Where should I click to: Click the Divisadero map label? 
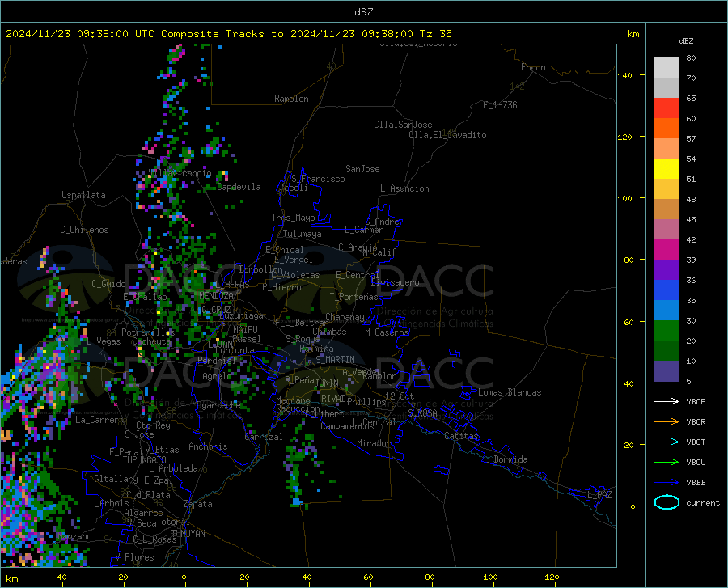[395, 282]
